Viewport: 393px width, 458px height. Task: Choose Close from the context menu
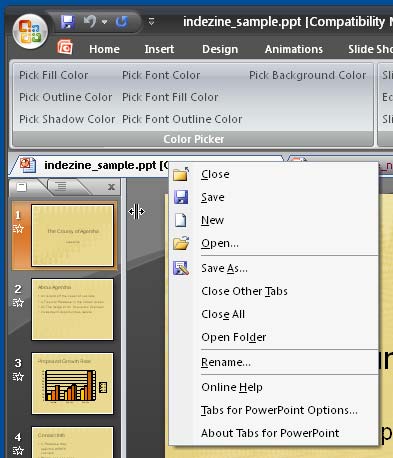(273, 174)
